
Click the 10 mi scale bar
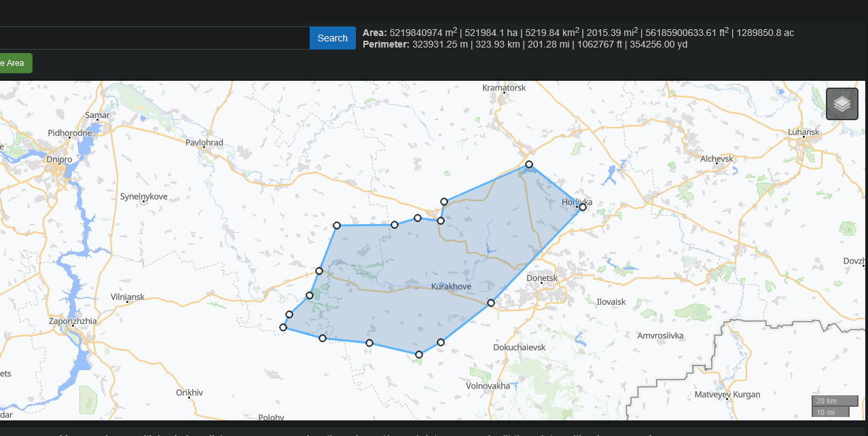point(830,412)
